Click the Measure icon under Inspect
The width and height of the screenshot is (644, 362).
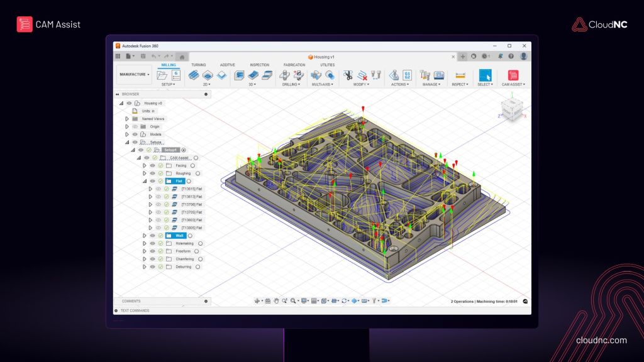click(x=460, y=75)
